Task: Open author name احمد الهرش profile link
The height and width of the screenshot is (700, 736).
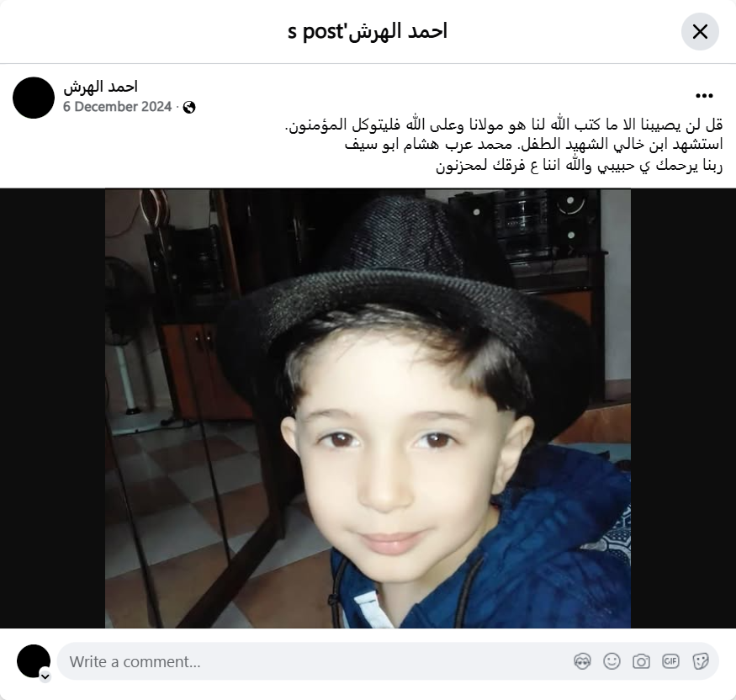Action: pyautogui.click(x=100, y=87)
